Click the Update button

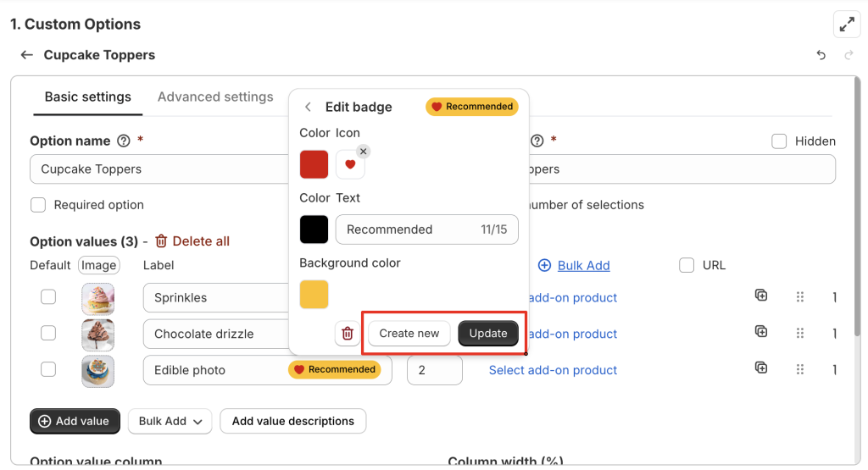click(488, 334)
